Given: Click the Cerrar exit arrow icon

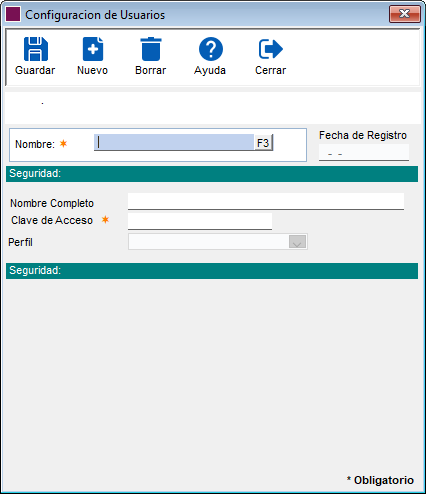Looking at the screenshot, I should tap(271, 49).
